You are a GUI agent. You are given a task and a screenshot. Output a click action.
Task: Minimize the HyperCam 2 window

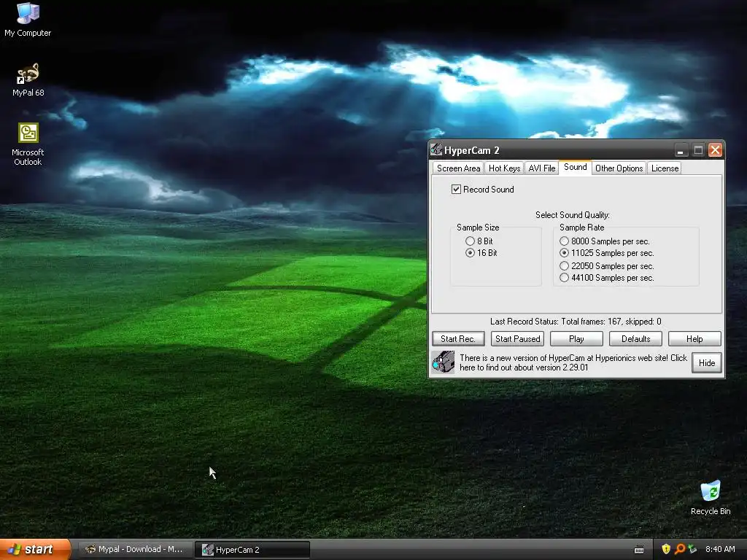pos(681,150)
